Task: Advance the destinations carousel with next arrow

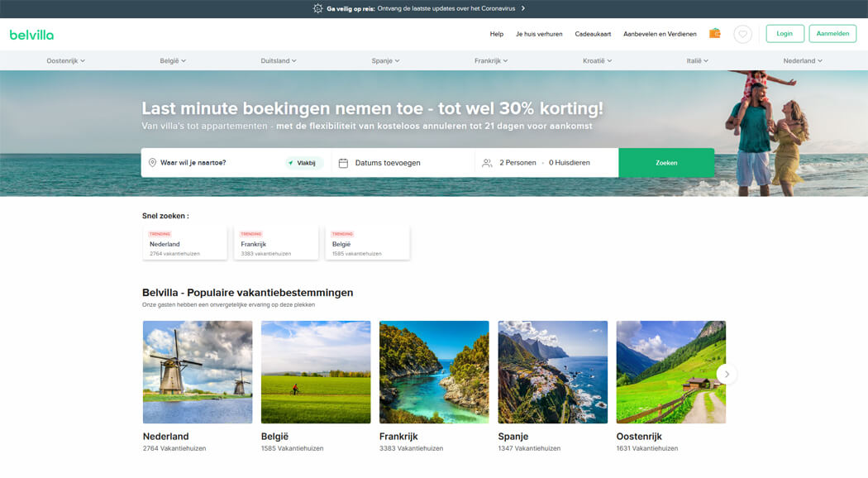Action: coord(727,374)
